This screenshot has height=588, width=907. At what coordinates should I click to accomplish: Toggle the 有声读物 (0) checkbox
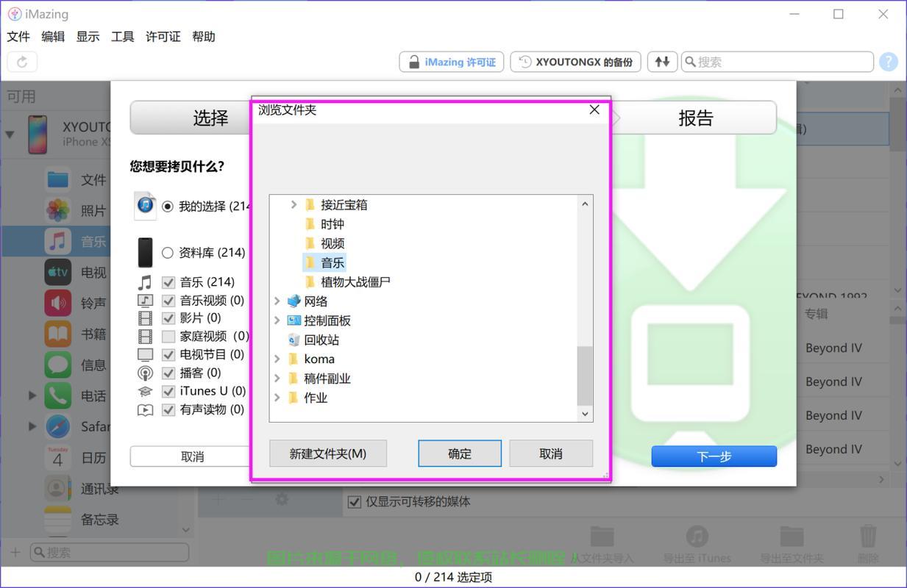point(168,409)
